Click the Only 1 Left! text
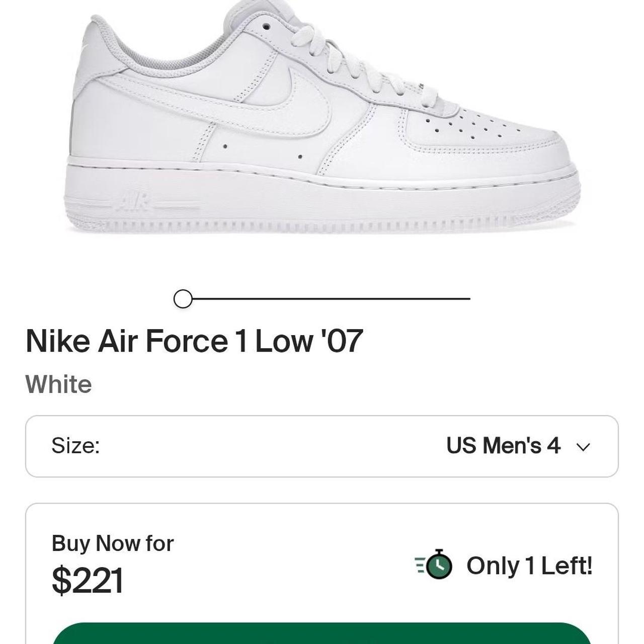Screen dimensions: 644x644 click(529, 566)
